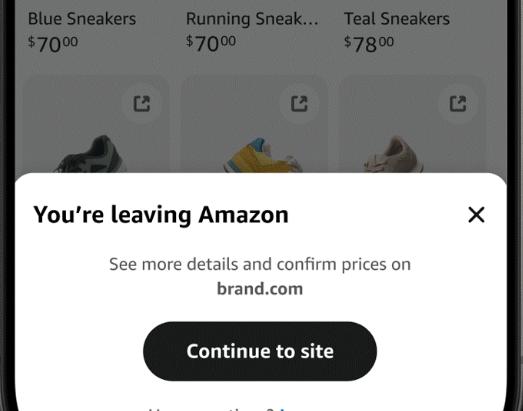
Task: Tap the Continue to site button
Action: (260, 351)
